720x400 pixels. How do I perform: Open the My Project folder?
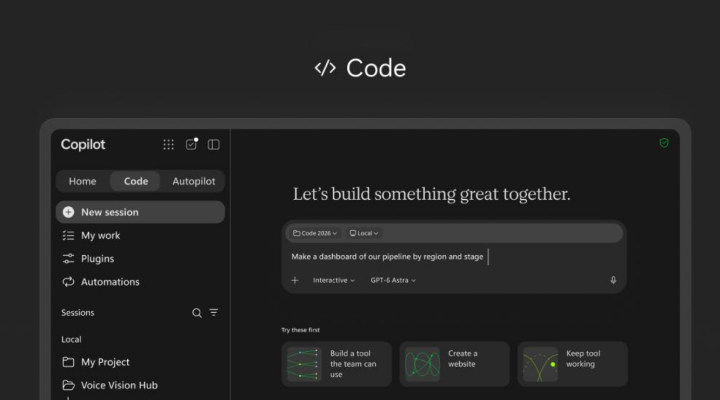click(x=141, y=362)
